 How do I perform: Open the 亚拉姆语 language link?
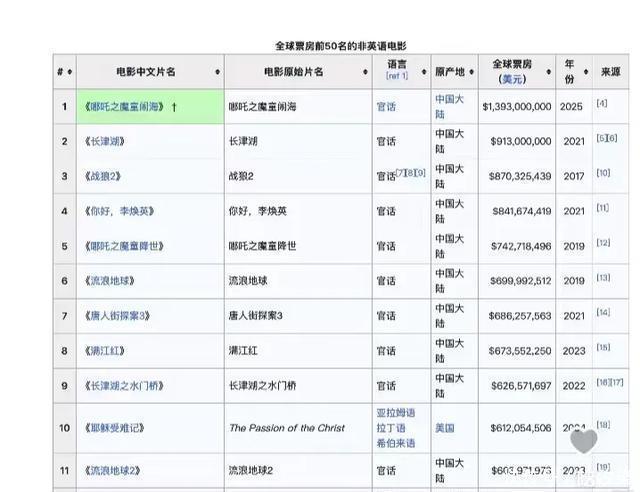pyautogui.click(x=396, y=413)
